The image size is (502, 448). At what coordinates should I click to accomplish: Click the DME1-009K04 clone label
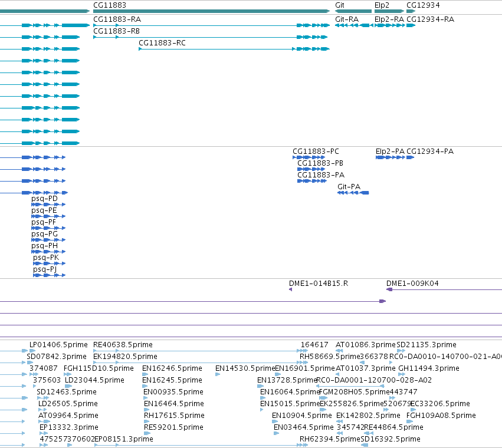pyautogui.click(x=412, y=284)
